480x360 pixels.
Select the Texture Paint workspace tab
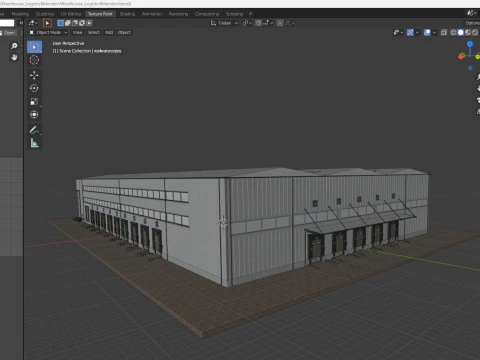click(x=100, y=14)
